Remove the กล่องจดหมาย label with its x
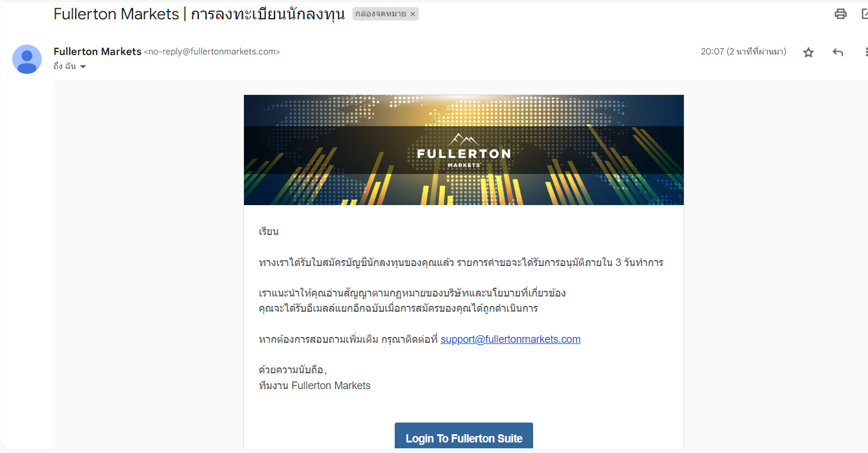 click(412, 14)
